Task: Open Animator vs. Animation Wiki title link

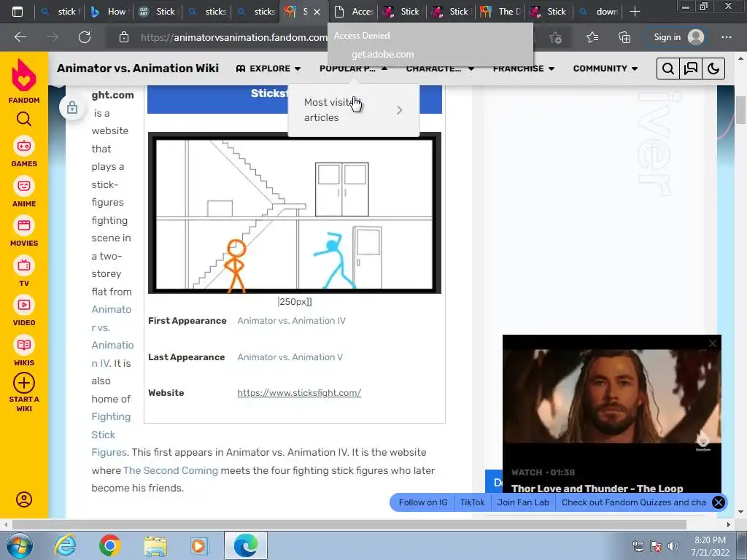Action: tap(138, 68)
